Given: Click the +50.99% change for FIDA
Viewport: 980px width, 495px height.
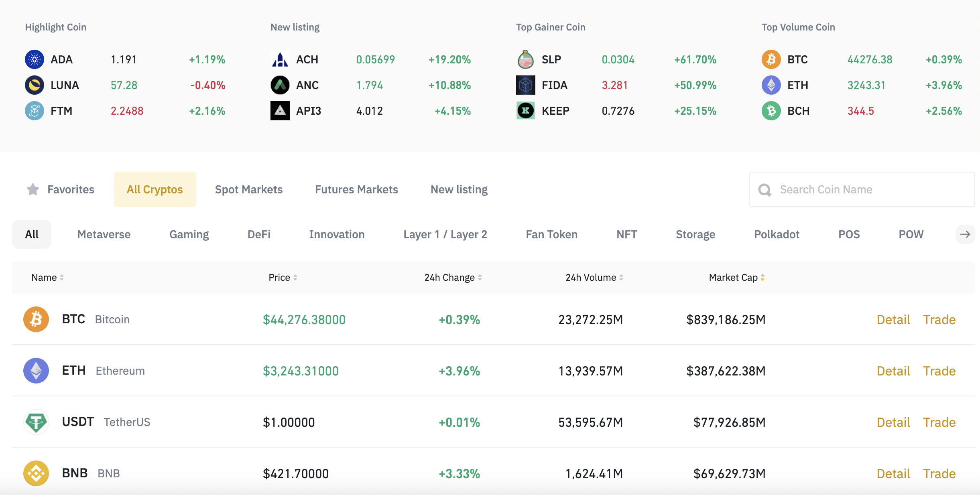Looking at the screenshot, I should pyautogui.click(x=695, y=85).
